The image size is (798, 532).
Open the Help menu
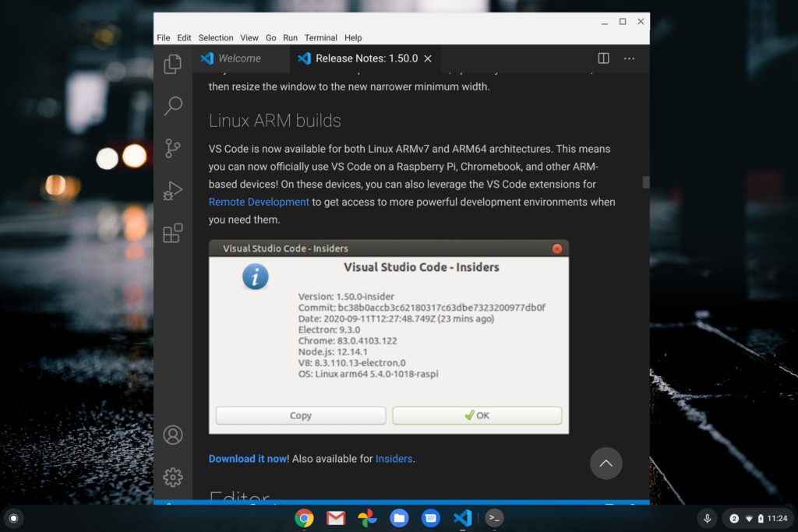353,37
